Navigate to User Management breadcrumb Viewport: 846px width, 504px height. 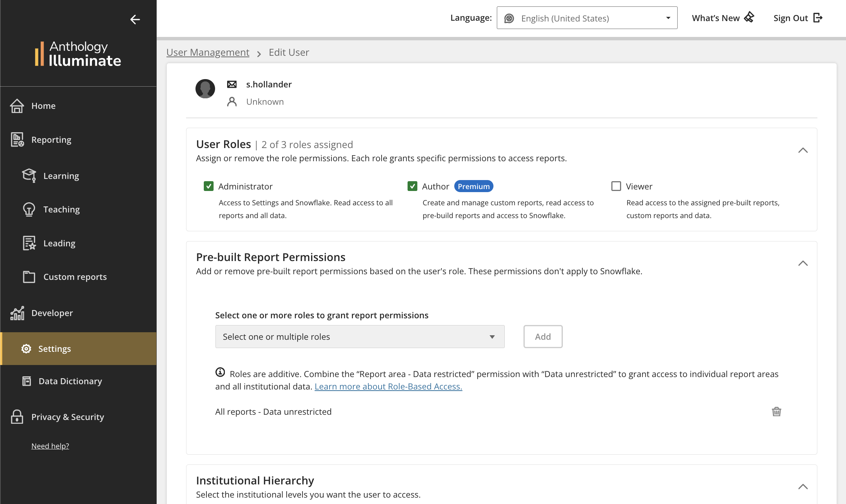pyautogui.click(x=208, y=52)
